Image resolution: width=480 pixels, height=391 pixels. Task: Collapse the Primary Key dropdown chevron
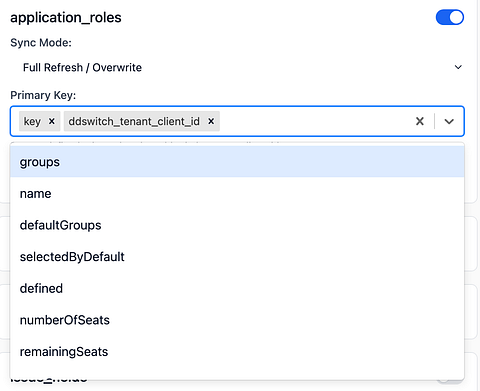(x=449, y=121)
